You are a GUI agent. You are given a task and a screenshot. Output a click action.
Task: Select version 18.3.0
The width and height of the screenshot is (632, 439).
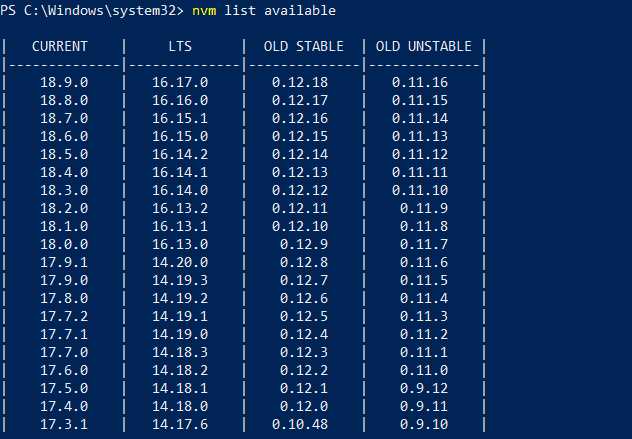[64, 190]
